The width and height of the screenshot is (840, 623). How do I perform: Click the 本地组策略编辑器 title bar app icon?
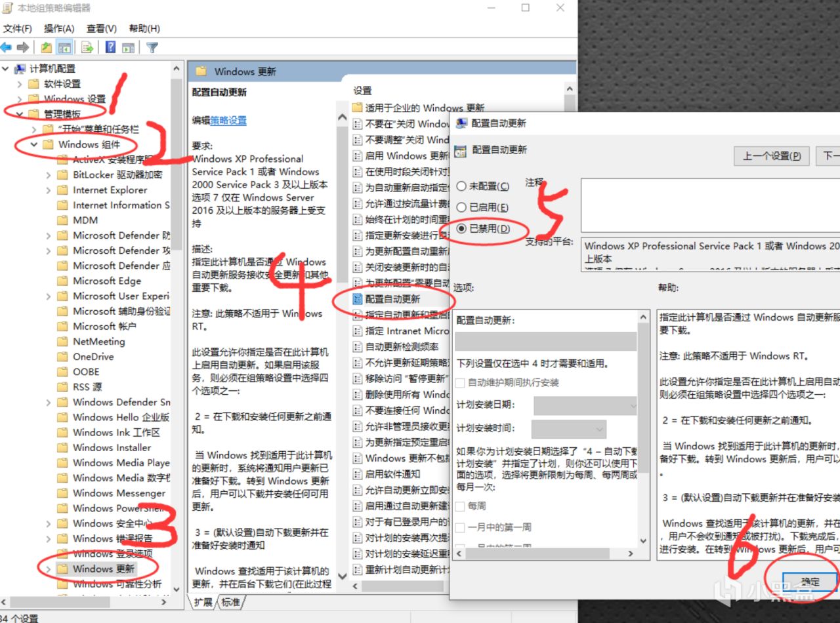point(7,9)
